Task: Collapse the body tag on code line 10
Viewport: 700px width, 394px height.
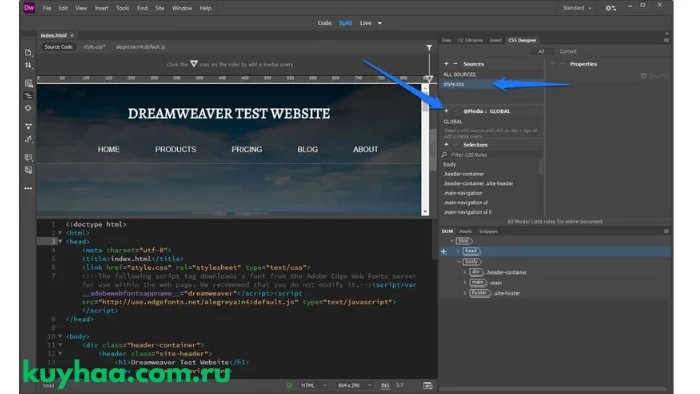Action: pos(60,336)
